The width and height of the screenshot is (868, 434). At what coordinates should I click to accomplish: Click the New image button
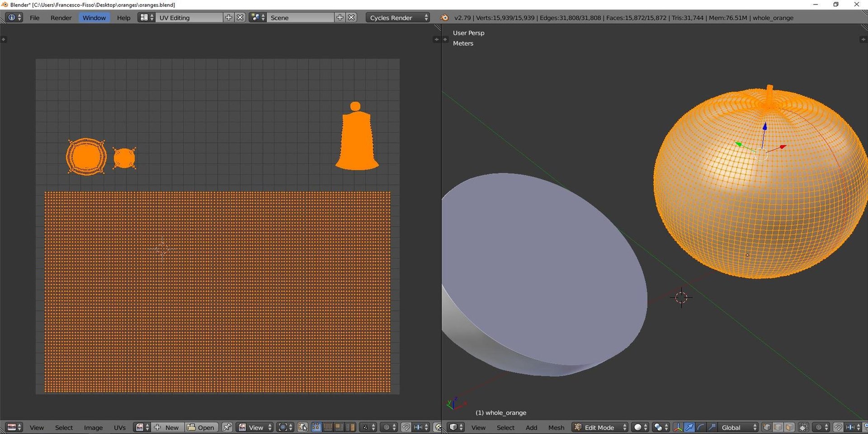coord(167,427)
